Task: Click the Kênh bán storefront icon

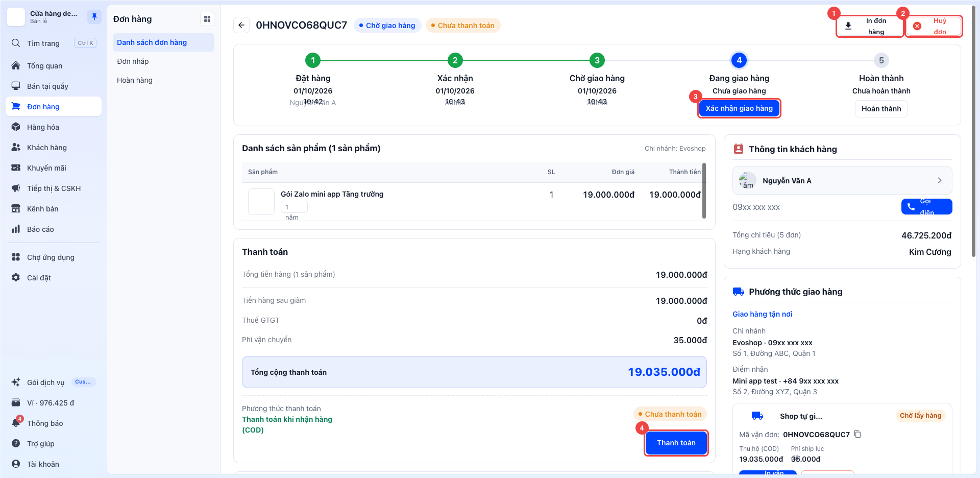Action: (x=16, y=209)
